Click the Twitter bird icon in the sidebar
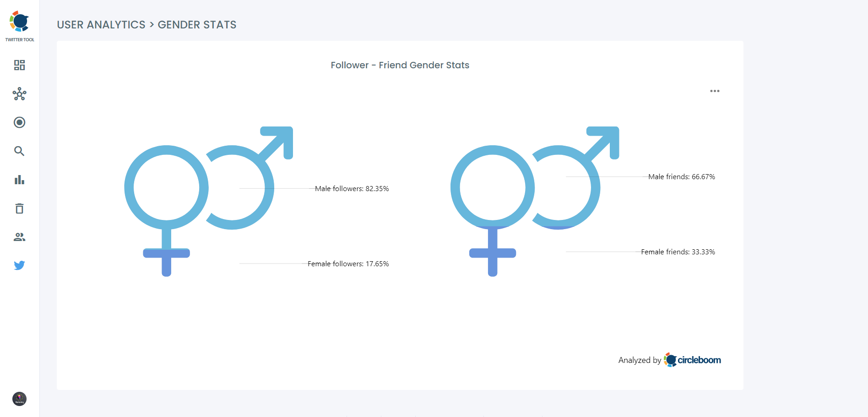The image size is (868, 417). [19, 265]
